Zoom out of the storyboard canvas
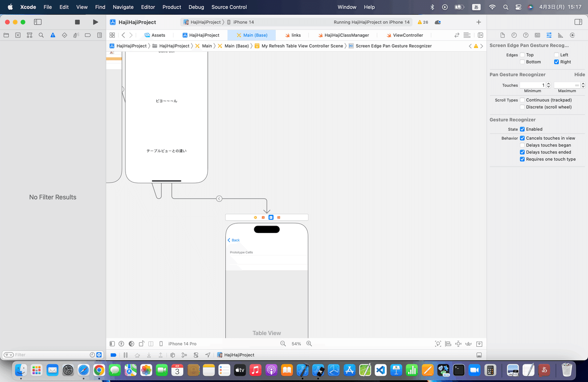 283,344
